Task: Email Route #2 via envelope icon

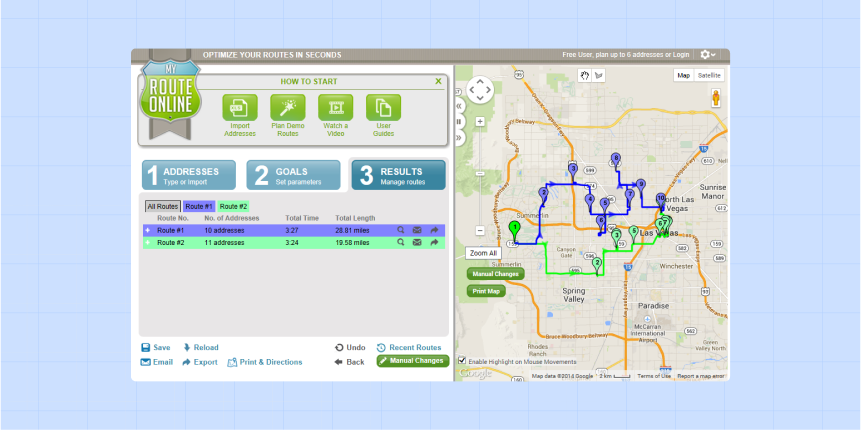Action: coord(417,242)
